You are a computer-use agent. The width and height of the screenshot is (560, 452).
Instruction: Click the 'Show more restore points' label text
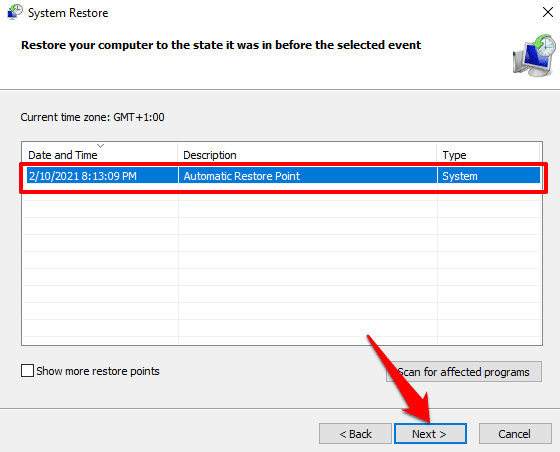[x=98, y=371]
